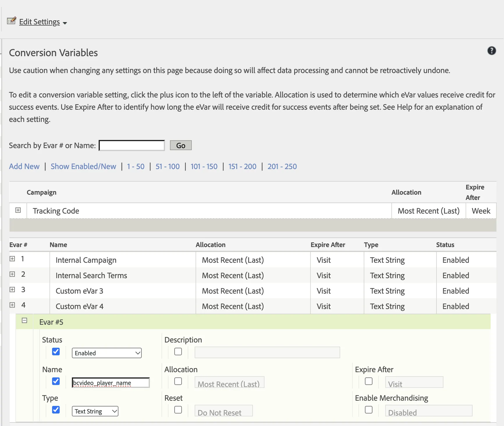Screen dimensions: 504x426
Task: Click the Week expire value for Tracking Code
Action: pyautogui.click(x=481, y=211)
